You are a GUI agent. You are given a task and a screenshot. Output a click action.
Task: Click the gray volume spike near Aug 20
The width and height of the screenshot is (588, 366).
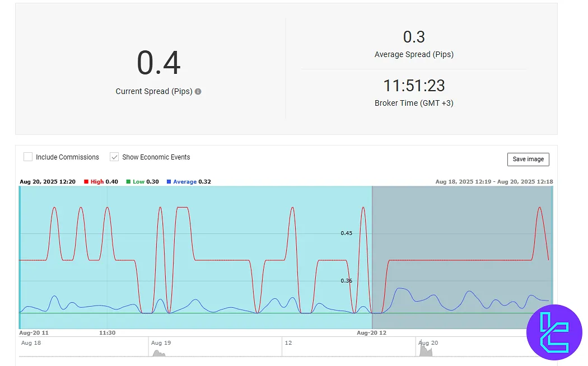click(x=426, y=351)
